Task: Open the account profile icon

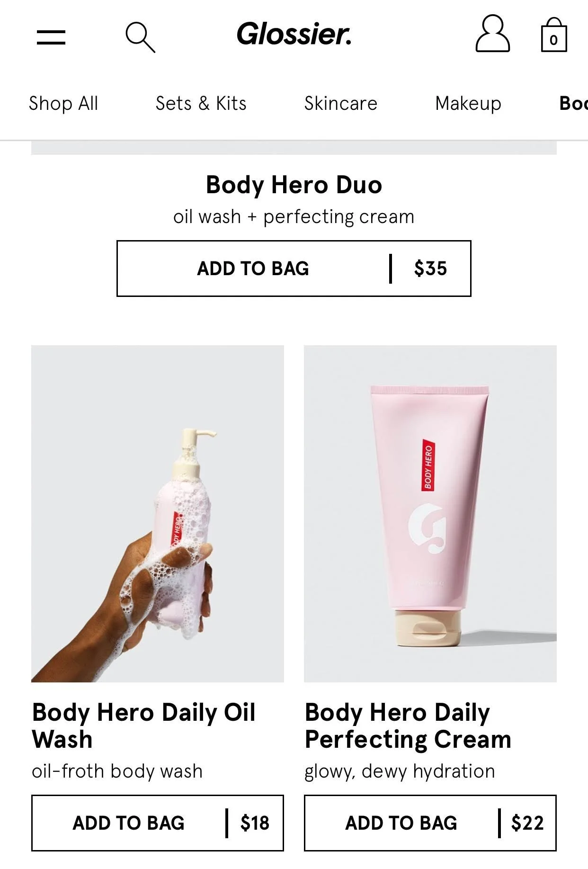Action: click(x=492, y=33)
